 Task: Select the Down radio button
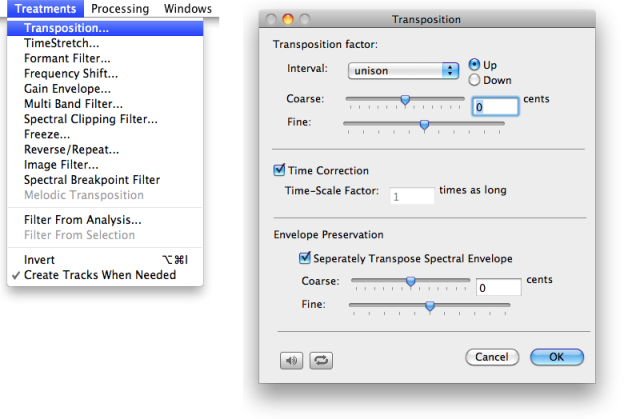pyautogui.click(x=474, y=79)
